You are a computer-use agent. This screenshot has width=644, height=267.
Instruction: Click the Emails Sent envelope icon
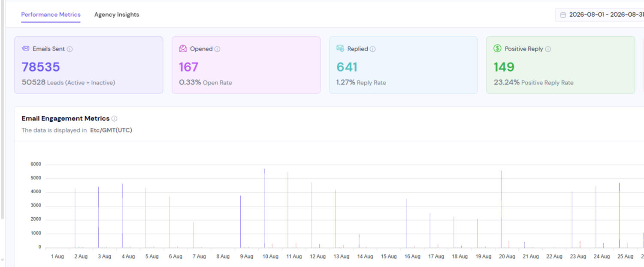(x=25, y=48)
